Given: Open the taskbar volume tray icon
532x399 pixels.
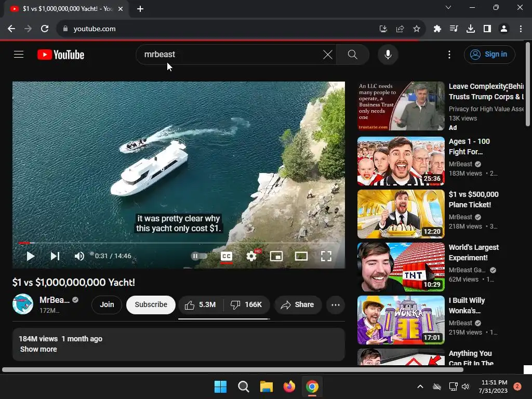Looking at the screenshot, I should [465, 387].
